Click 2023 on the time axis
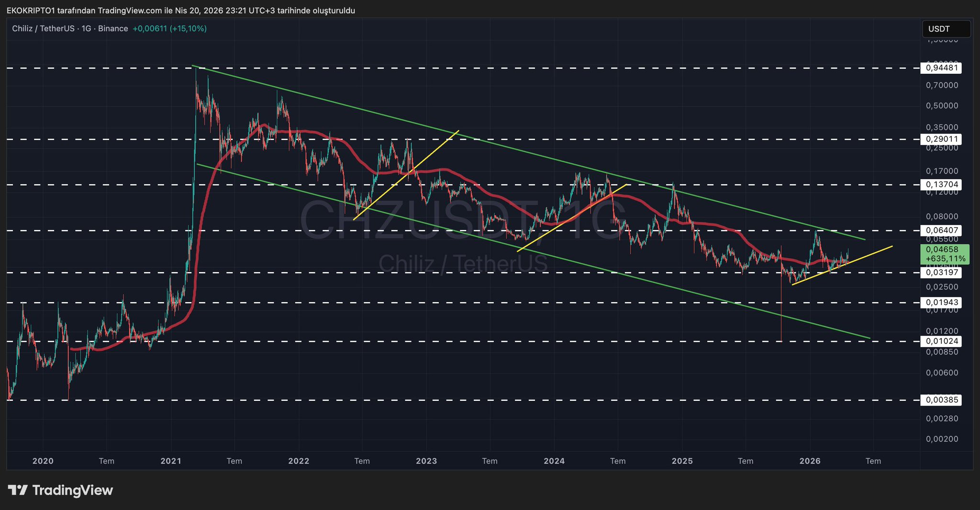Image resolution: width=980 pixels, height=510 pixels. 426,461
